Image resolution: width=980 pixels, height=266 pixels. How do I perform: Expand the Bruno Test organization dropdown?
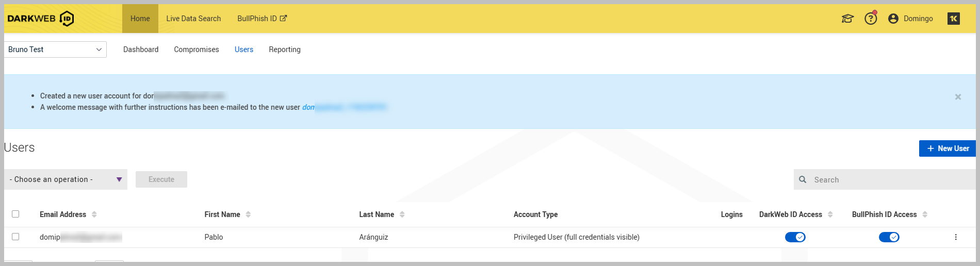point(55,49)
